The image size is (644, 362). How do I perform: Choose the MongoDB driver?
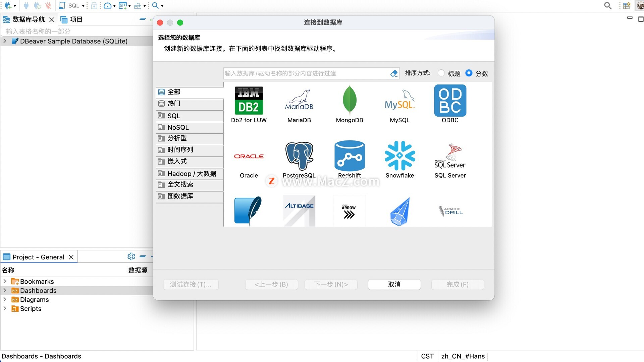[x=350, y=105]
